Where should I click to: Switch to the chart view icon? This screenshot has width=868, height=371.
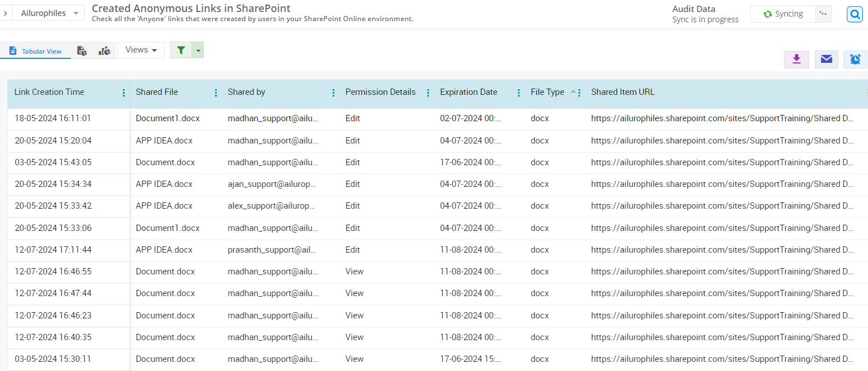point(104,51)
